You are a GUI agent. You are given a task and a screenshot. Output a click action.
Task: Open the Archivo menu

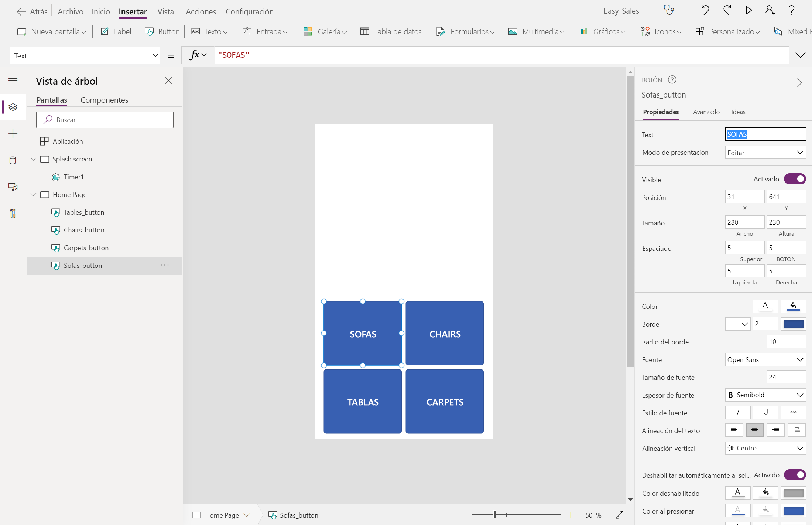71,11
